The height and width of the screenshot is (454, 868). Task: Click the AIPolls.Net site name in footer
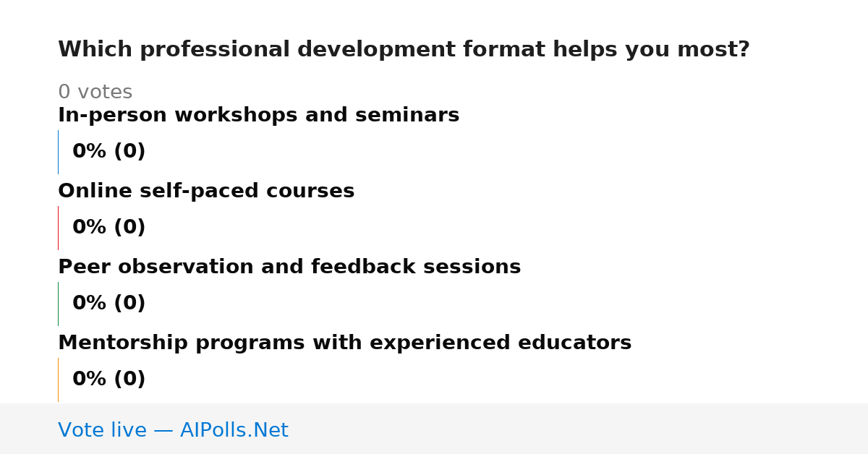click(x=234, y=431)
